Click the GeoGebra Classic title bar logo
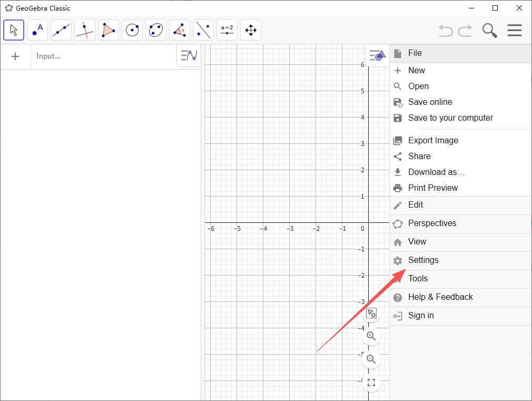 click(9, 8)
